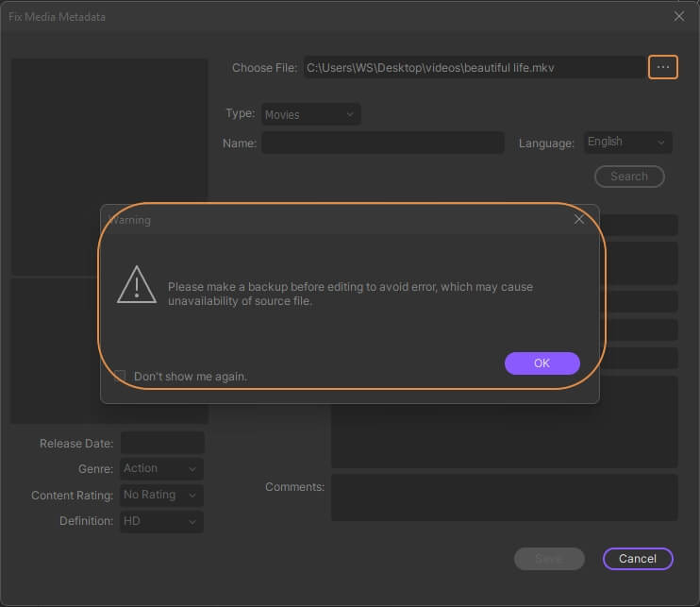
Task: Click the Search button
Action: coord(629,177)
